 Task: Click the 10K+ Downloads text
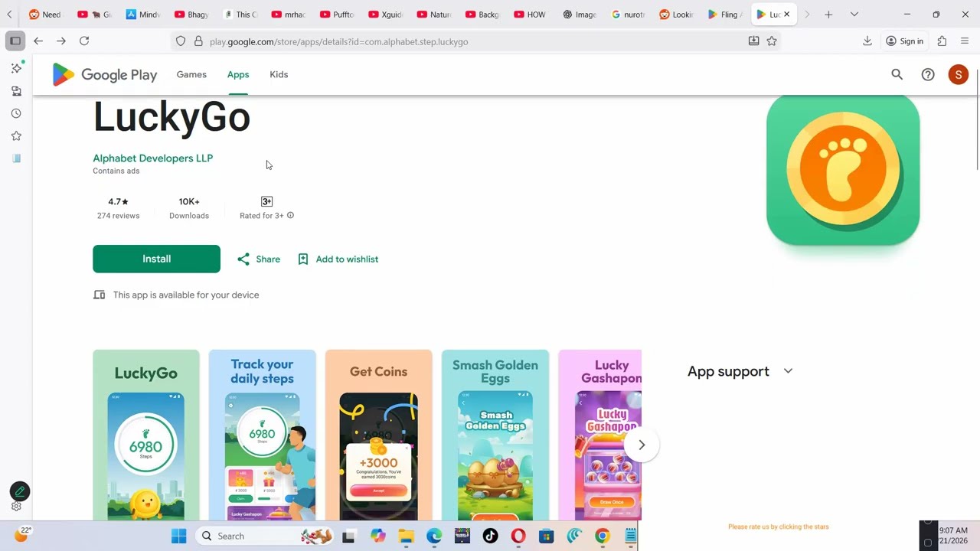click(x=189, y=208)
